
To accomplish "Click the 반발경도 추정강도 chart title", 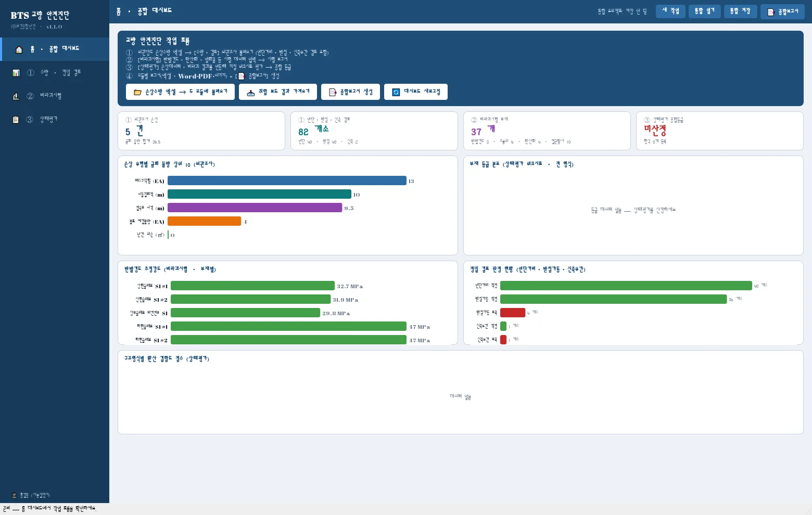I will pyautogui.click(x=170, y=269).
